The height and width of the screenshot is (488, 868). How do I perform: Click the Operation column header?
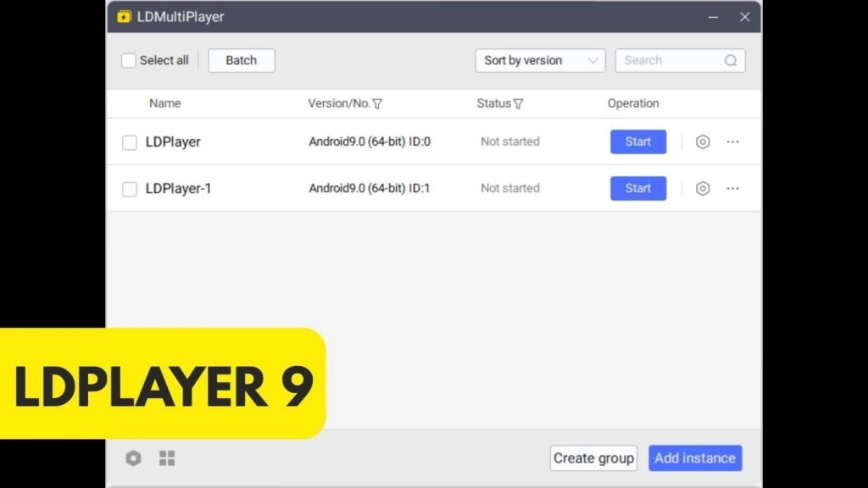(x=633, y=103)
